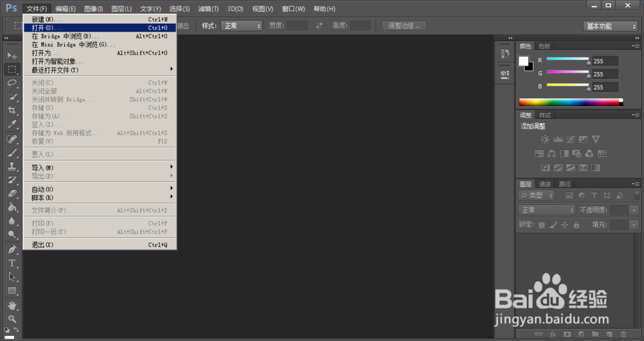Viewport: 644px width, 341px height.
Task: Open the 基本功能 workspace dropdown
Action: [x=610, y=26]
